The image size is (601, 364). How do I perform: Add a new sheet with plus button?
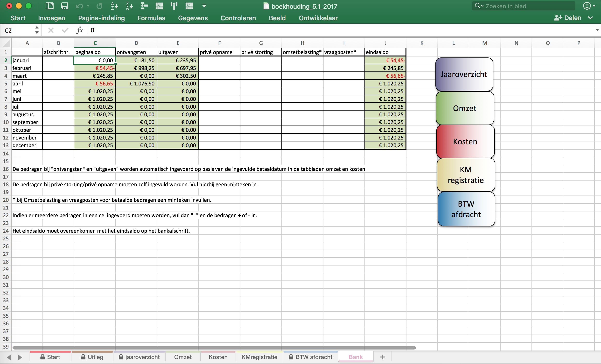pyautogui.click(x=383, y=357)
